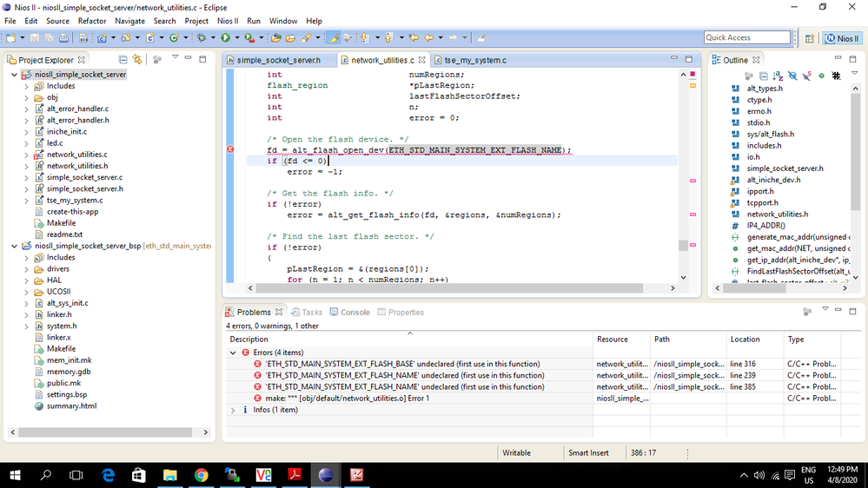The width and height of the screenshot is (868, 488).
Task: Select the tse_my_system.c editor tab
Action: tap(474, 60)
